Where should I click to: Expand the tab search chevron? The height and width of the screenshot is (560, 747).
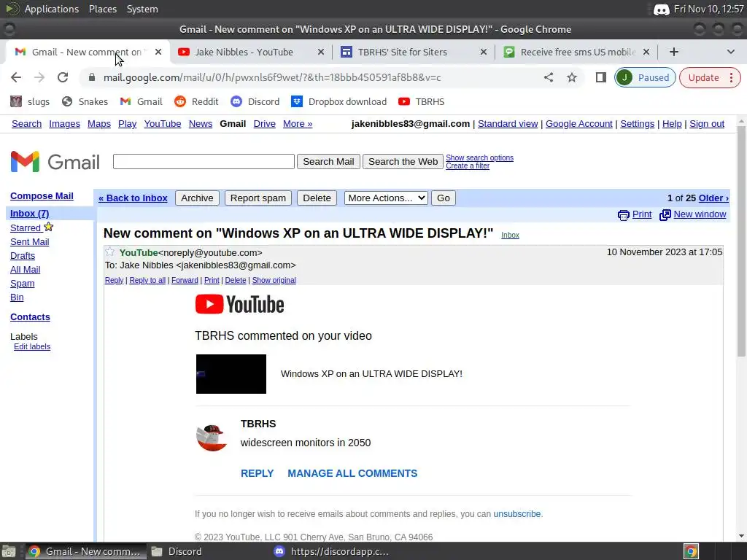coord(731,52)
